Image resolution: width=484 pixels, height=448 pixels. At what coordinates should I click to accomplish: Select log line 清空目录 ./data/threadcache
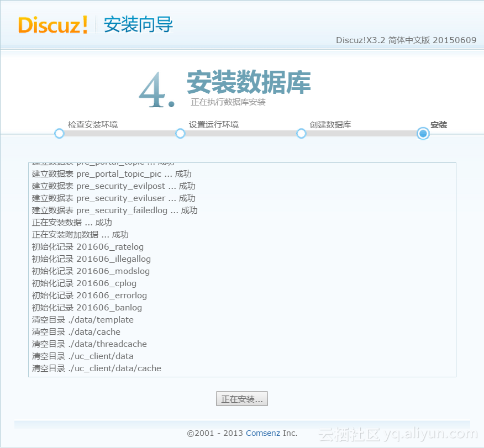[x=89, y=344]
